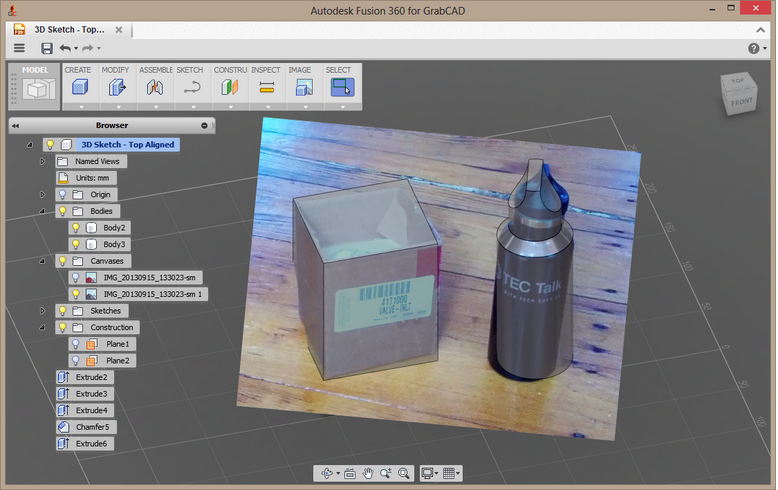
Task: Open the ASSEMBLE menu label
Action: [x=156, y=70]
